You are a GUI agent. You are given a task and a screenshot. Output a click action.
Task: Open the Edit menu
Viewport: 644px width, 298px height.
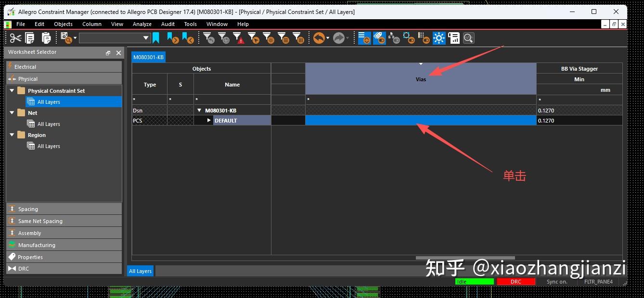click(39, 24)
